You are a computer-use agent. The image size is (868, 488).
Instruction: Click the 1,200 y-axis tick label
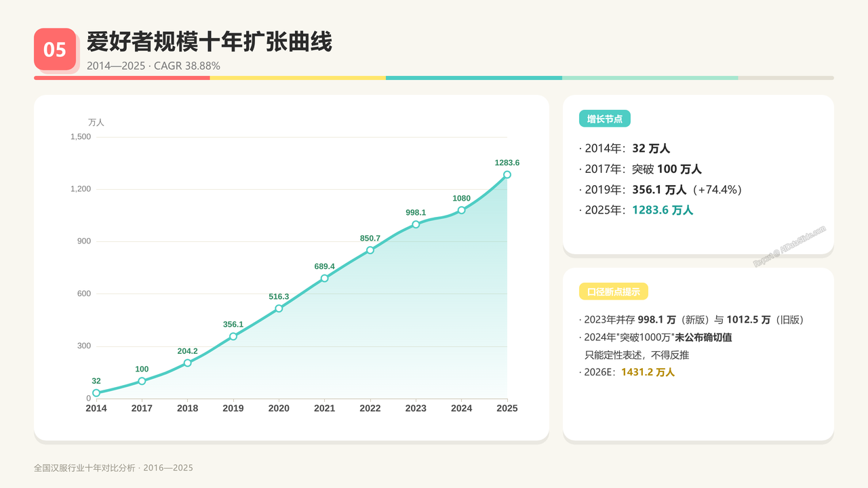pos(81,189)
